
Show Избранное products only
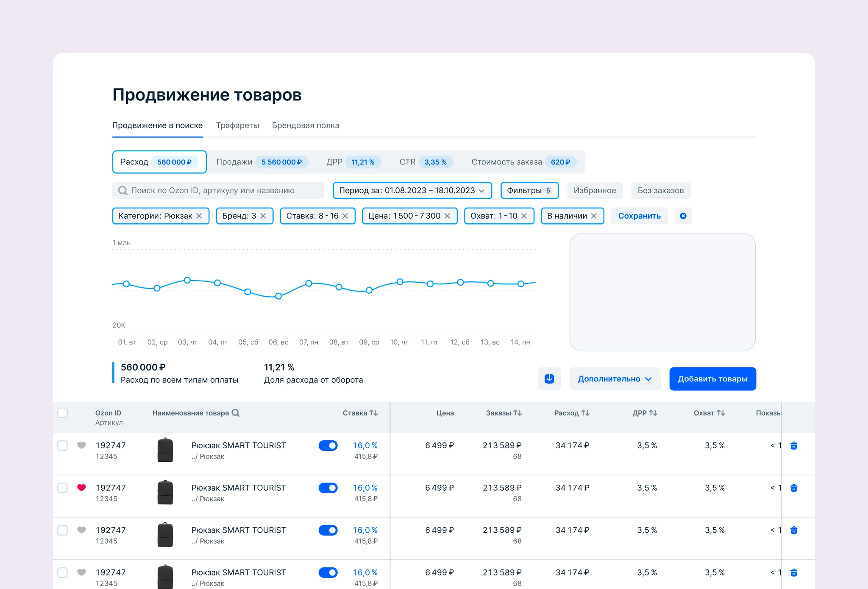coord(595,191)
